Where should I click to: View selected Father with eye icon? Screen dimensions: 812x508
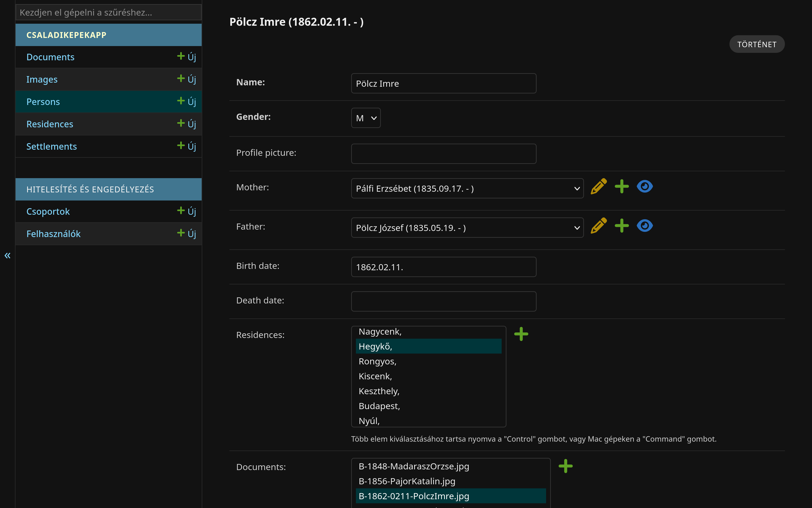click(x=645, y=226)
